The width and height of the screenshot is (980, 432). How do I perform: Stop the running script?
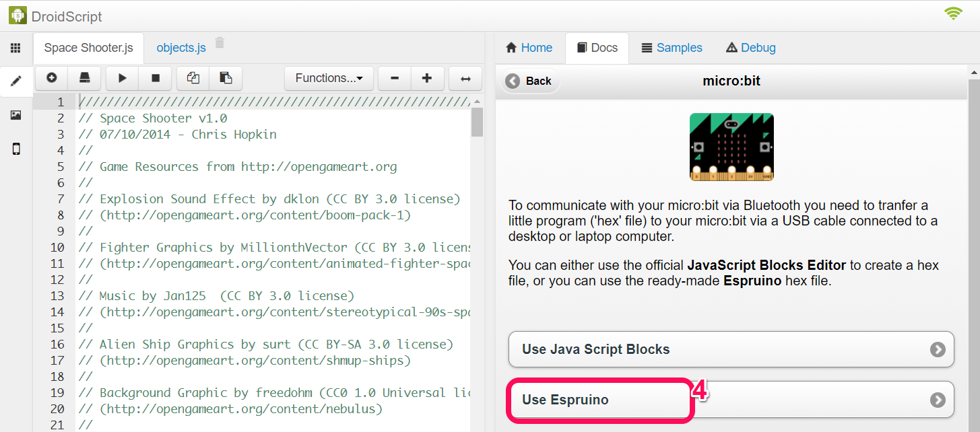(x=156, y=78)
